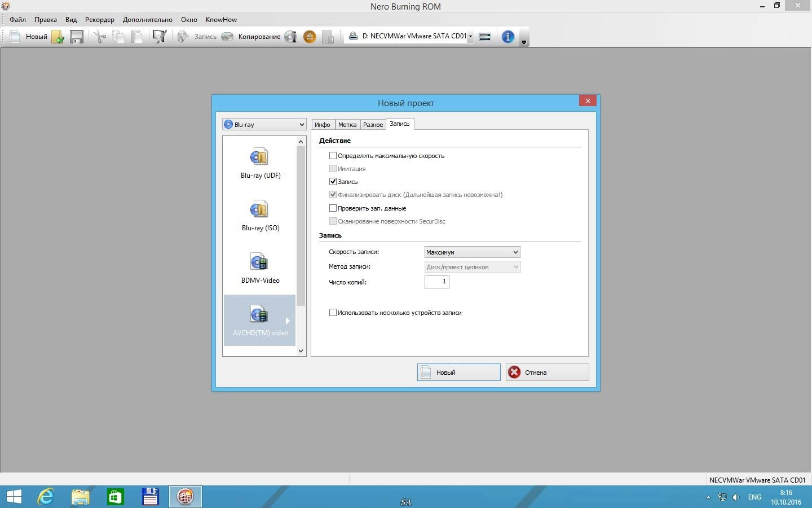
Task: Open File Explorer from taskbar
Action: click(x=81, y=497)
